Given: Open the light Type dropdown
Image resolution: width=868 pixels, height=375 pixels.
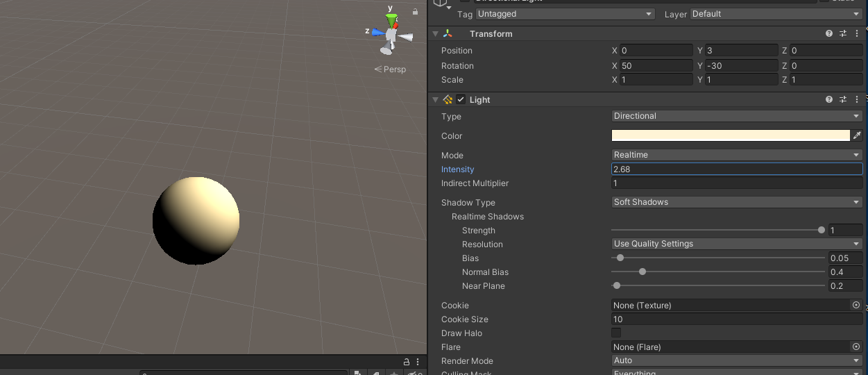Looking at the screenshot, I should 737,116.
